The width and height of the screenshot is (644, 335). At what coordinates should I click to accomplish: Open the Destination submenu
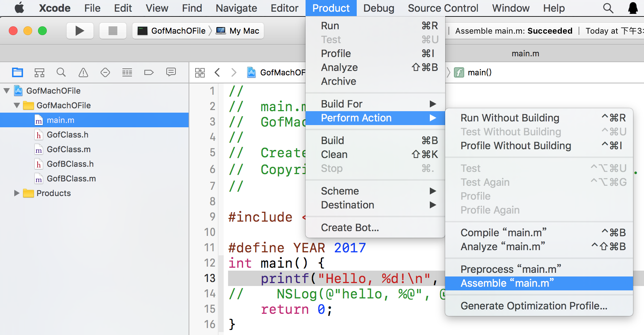(375, 205)
